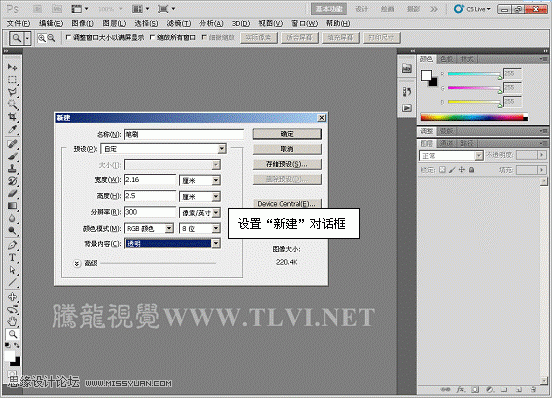Select the Hand tool

coord(12,321)
